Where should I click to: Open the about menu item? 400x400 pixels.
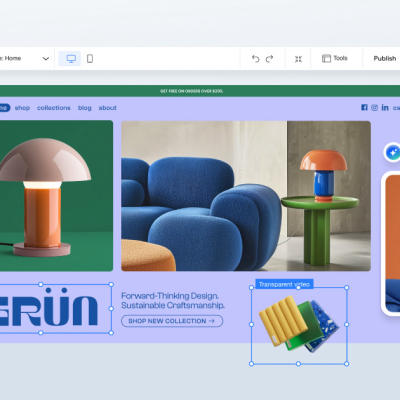(x=108, y=108)
